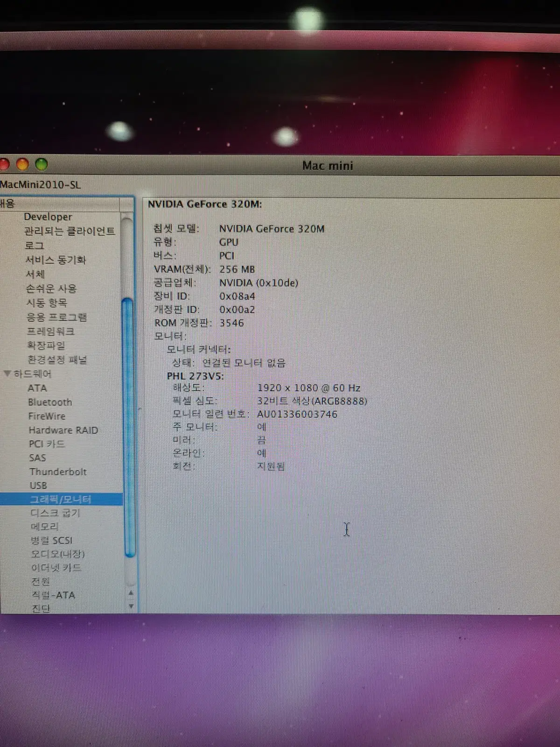Image resolution: width=560 pixels, height=747 pixels.
Task: Click the sidebar scroll up arrow
Action: coord(131,593)
